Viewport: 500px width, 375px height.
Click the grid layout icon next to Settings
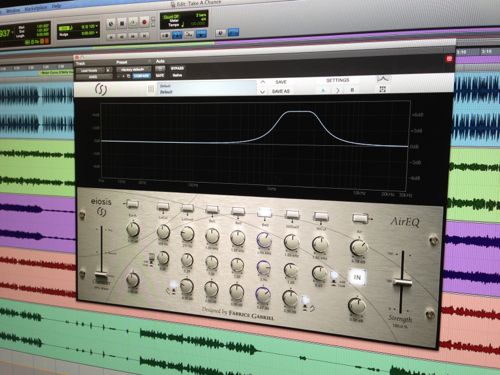[x=382, y=89]
